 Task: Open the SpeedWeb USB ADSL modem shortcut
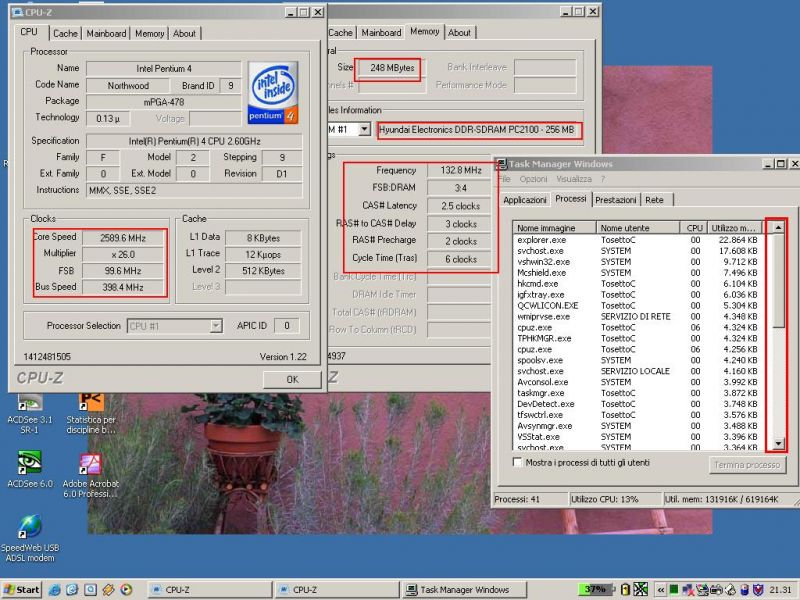[x=30, y=538]
